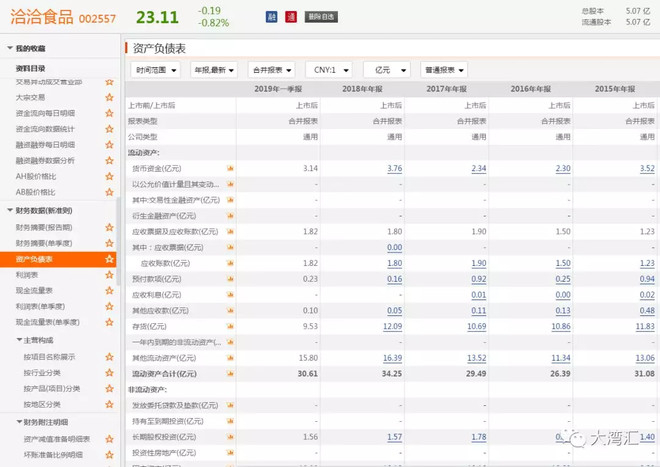Click the 0.00 应收票据 link for 2018

coord(394,247)
